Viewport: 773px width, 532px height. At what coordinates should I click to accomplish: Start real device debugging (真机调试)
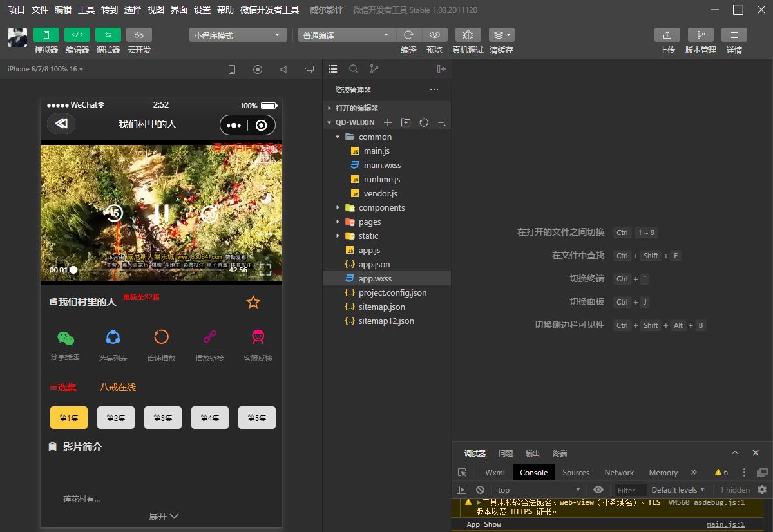click(468, 35)
